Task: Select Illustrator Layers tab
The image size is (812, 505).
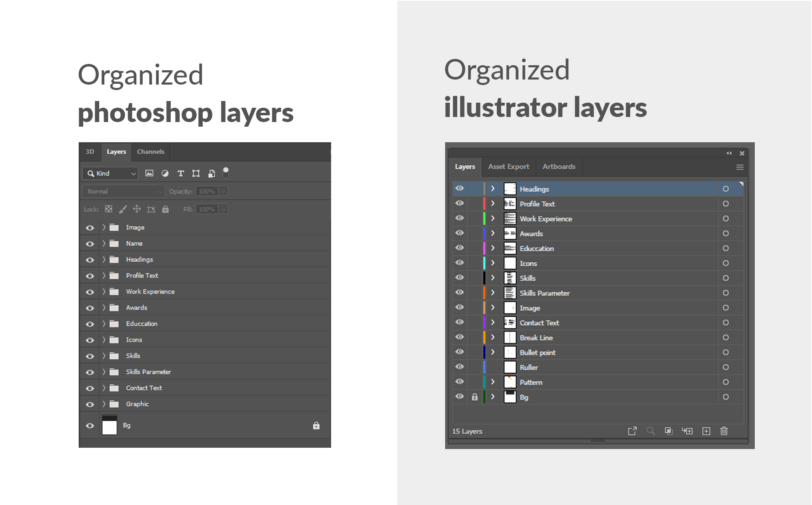Action: tap(465, 167)
